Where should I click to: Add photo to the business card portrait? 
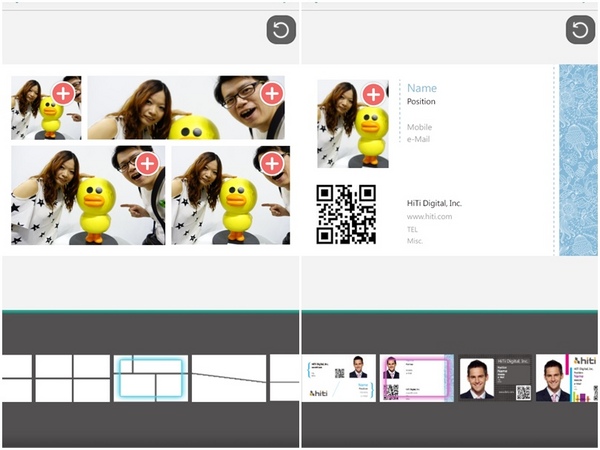tap(374, 94)
